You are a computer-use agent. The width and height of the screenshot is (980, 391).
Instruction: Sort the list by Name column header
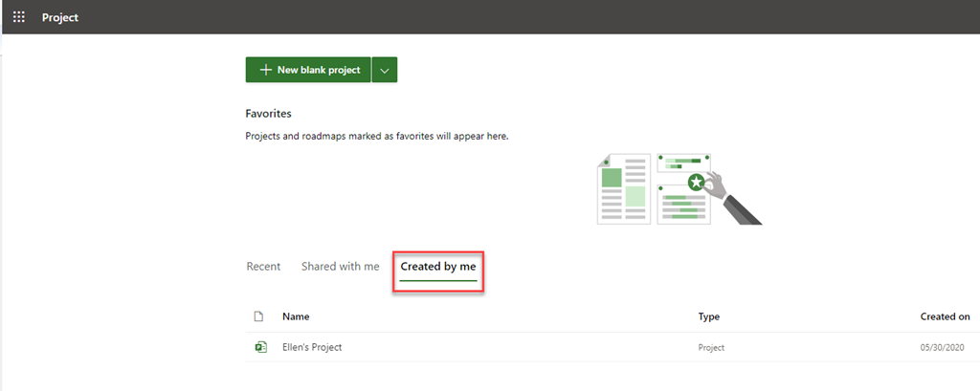pos(296,316)
